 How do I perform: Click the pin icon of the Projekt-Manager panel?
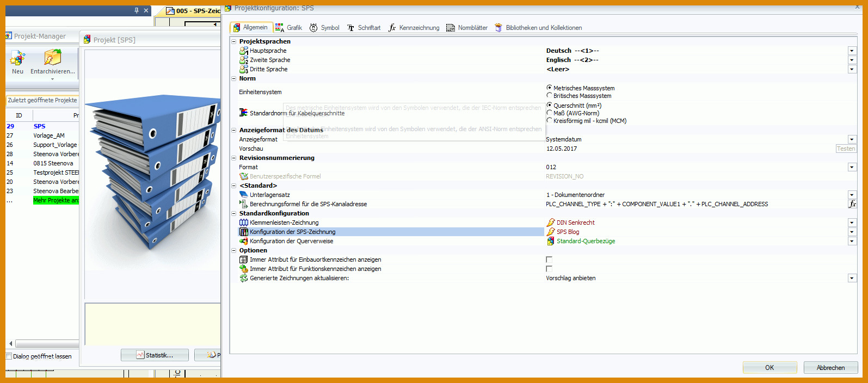(x=136, y=10)
